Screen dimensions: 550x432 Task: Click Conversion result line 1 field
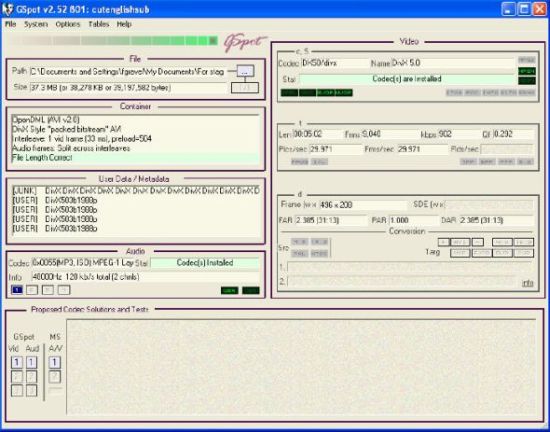[410, 267]
